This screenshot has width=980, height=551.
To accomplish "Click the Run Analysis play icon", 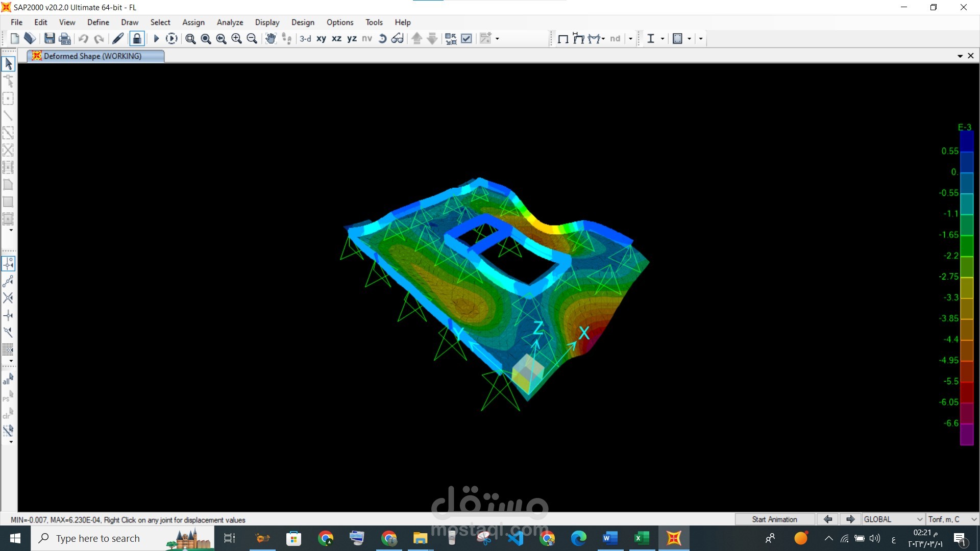I will click(x=156, y=38).
